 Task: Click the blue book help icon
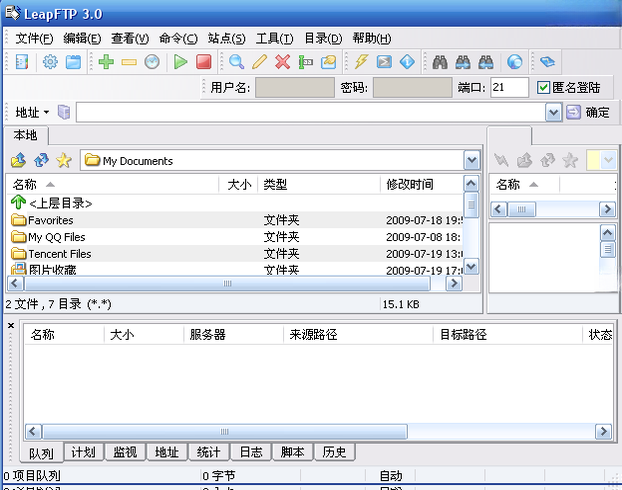[x=547, y=62]
